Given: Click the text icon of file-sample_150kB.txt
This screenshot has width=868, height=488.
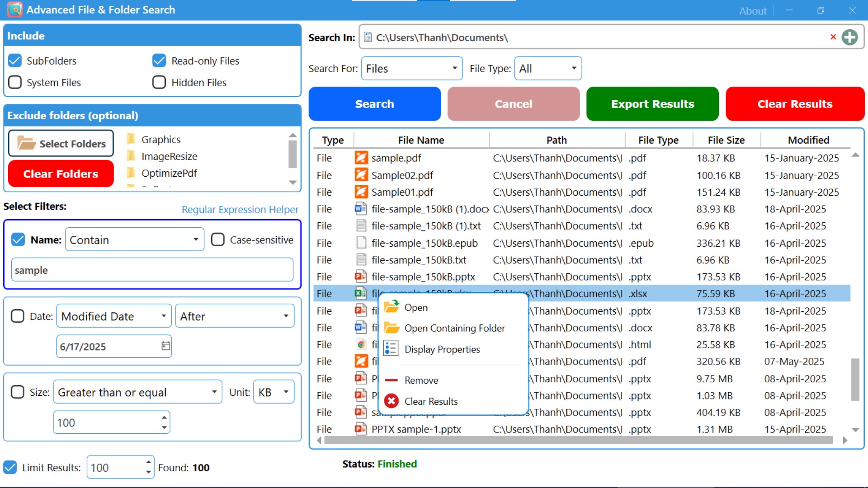Looking at the screenshot, I should [x=361, y=259].
